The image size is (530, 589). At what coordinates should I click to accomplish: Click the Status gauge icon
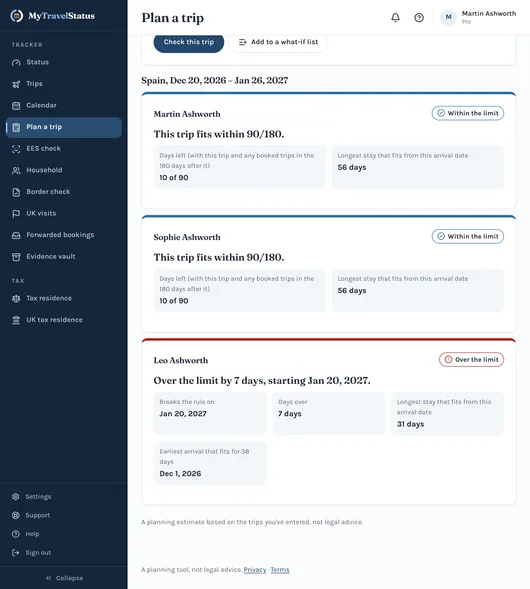[16, 62]
